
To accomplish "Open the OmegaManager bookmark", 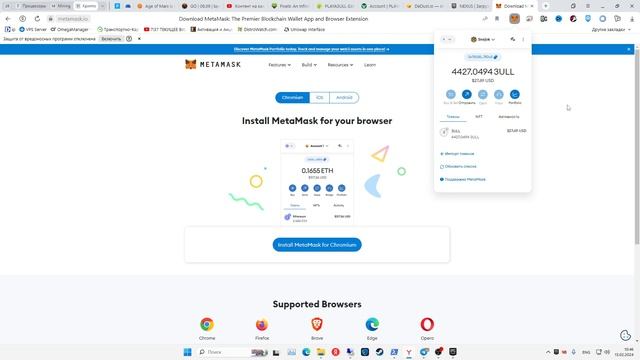I will (x=69, y=29).
